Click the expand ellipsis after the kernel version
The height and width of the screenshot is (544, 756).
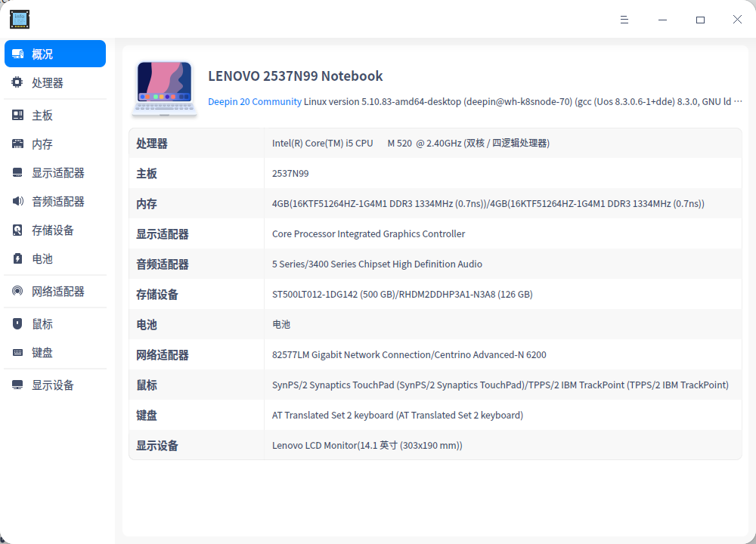click(739, 101)
